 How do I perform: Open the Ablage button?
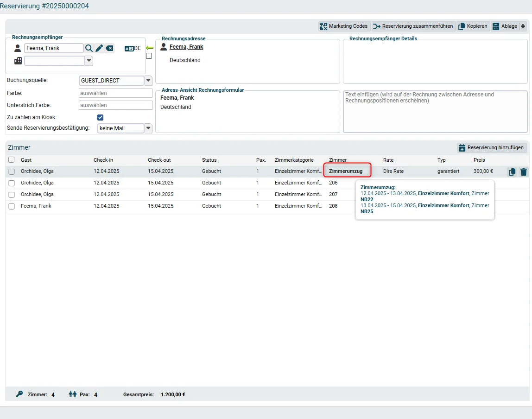pos(505,26)
